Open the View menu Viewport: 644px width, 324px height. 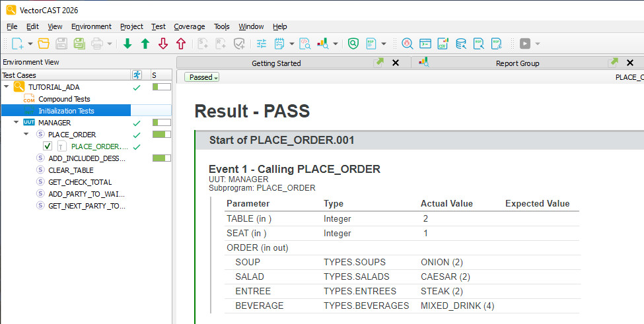pyautogui.click(x=55, y=26)
